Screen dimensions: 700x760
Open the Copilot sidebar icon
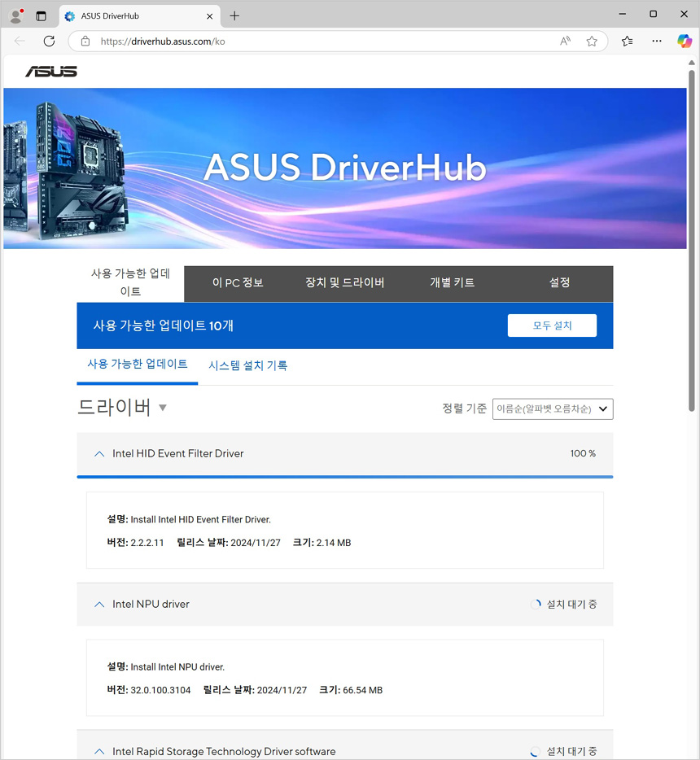click(x=685, y=41)
